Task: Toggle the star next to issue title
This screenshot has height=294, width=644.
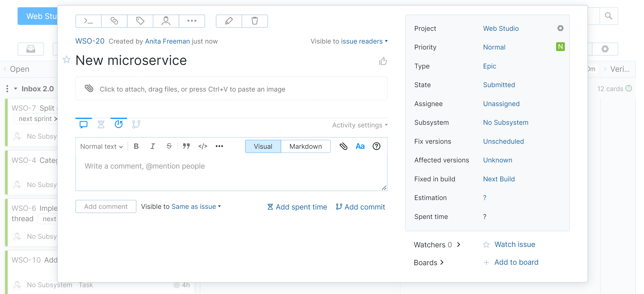Action: (67, 60)
